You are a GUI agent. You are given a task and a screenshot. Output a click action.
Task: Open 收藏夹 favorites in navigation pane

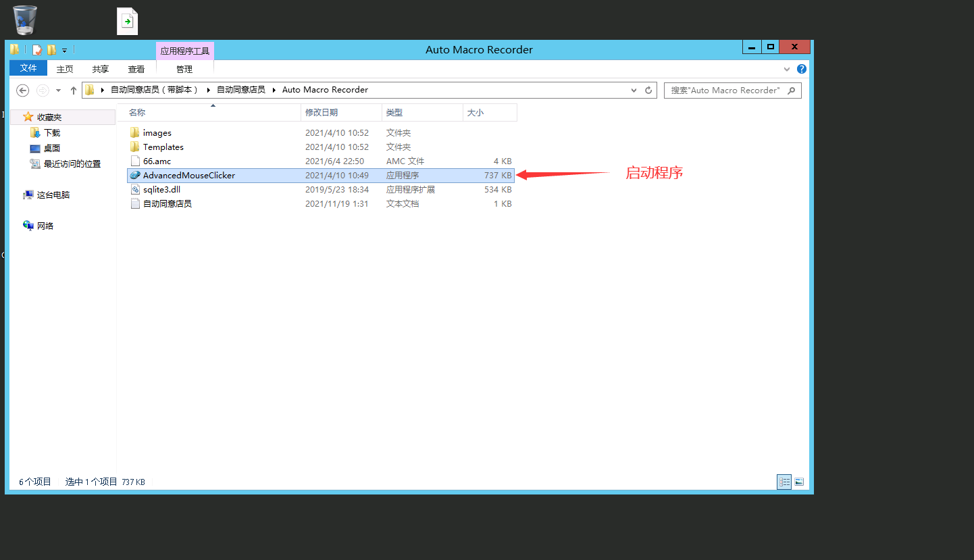tap(49, 117)
